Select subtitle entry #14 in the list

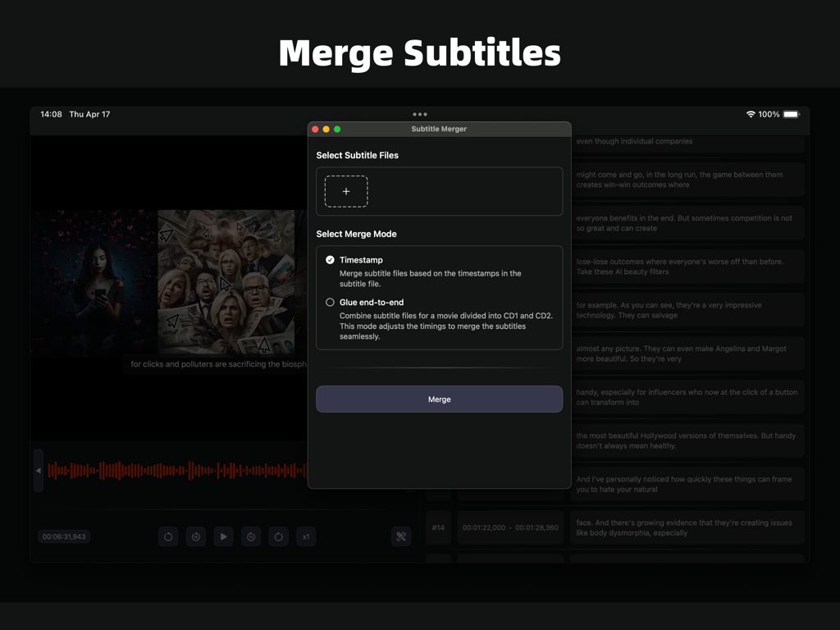click(437, 527)
